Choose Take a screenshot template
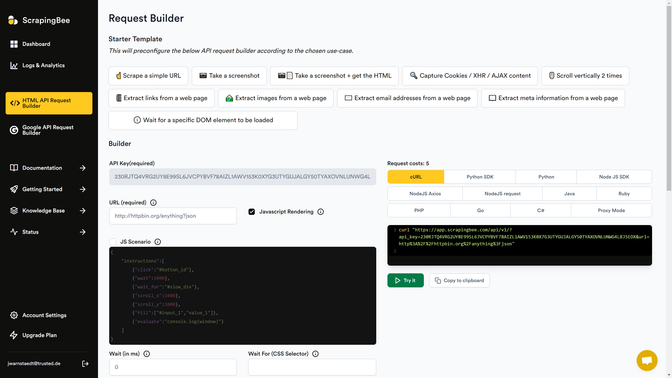Screen dimensions: 672x378 (x=229, y=75)
